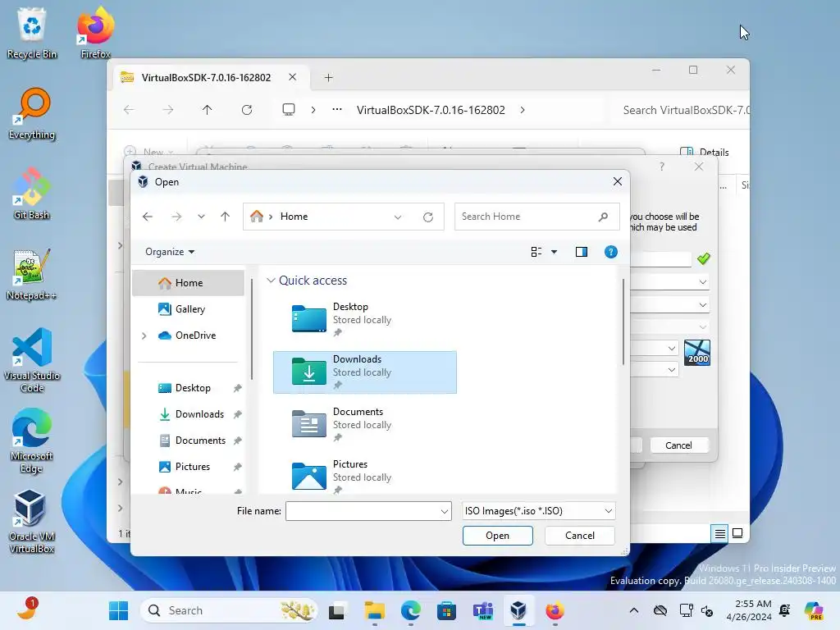Open the Windows Start menu

point(118,610)
